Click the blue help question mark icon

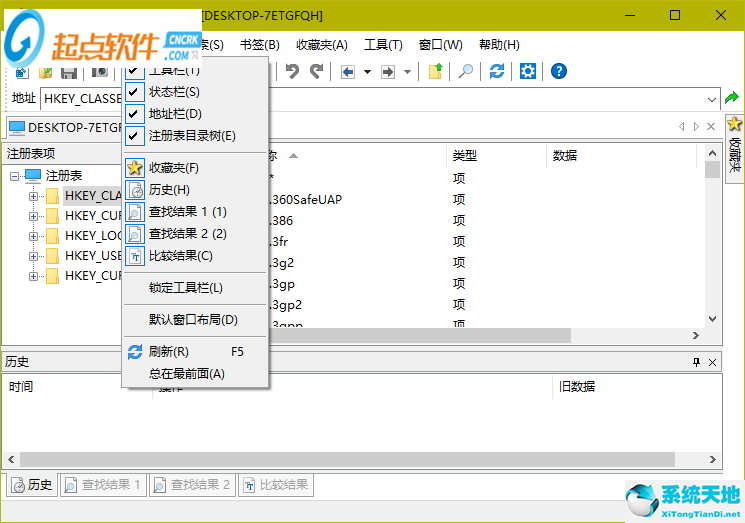(x=559, y=72)
